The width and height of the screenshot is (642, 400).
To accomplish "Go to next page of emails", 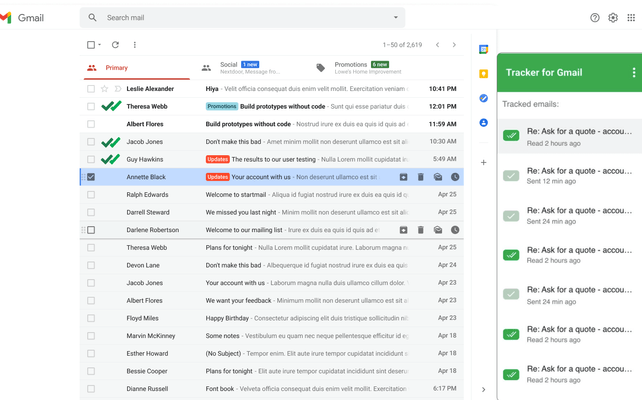I will [454, 45].
